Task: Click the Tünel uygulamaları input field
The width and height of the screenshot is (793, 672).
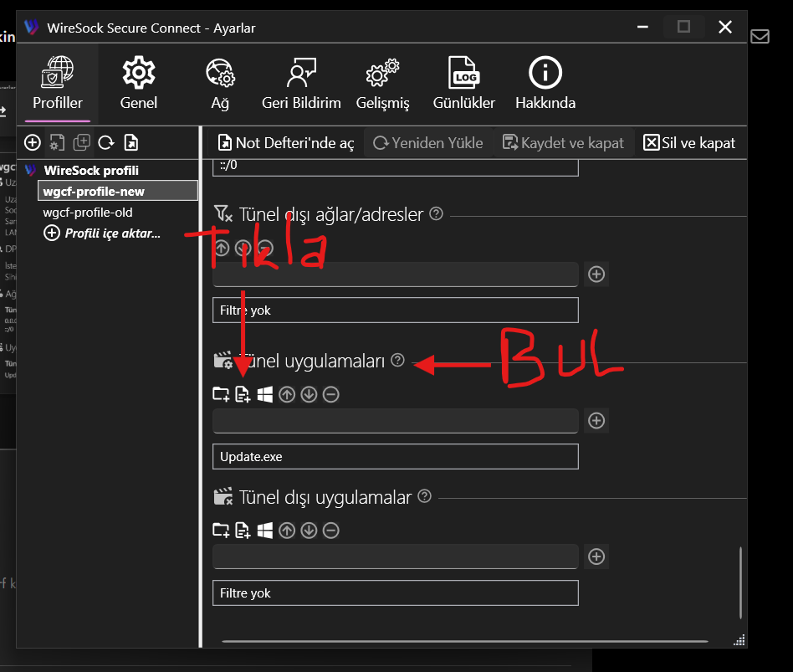Action: [x=396, y=420]
